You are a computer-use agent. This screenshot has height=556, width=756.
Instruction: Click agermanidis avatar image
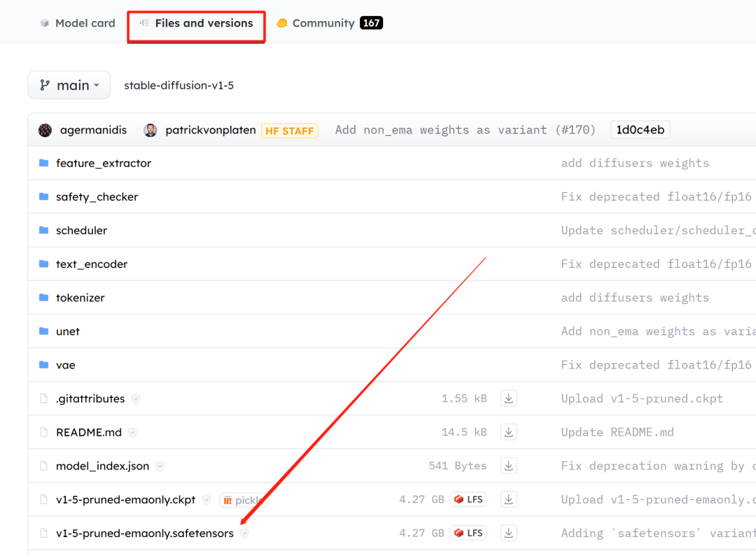click(45, 130)
